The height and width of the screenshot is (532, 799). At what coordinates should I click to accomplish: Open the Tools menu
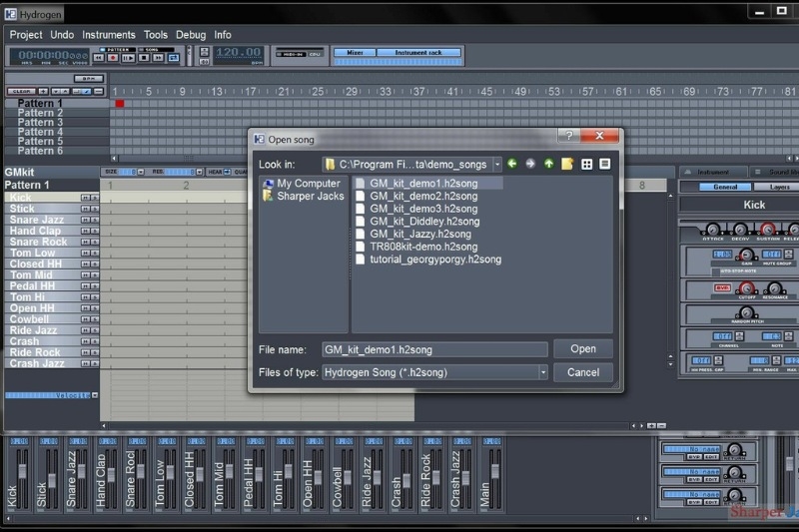click(156, 35)
